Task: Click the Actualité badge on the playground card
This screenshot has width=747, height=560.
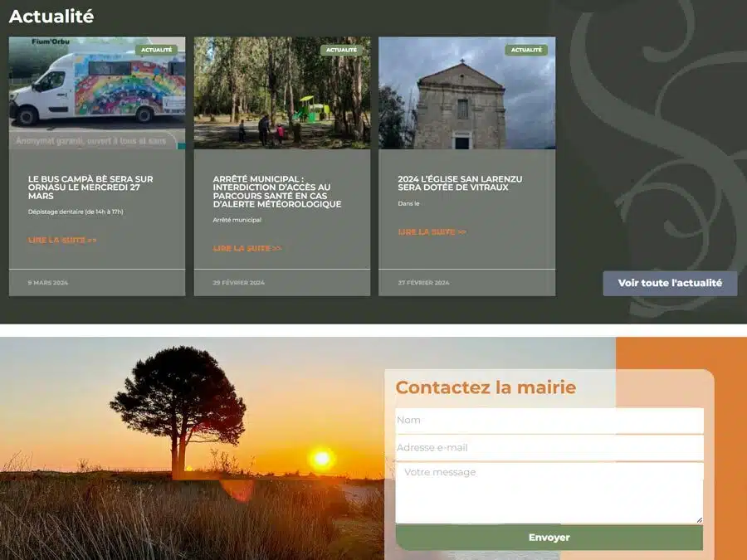Action: tap(341, 50)
